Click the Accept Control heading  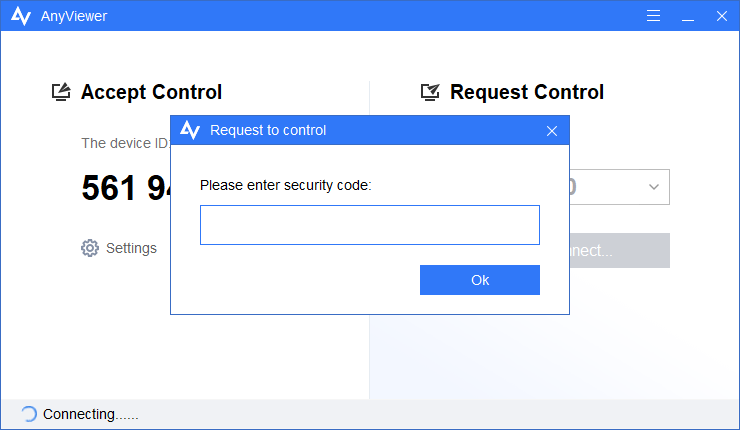[151, 92]
